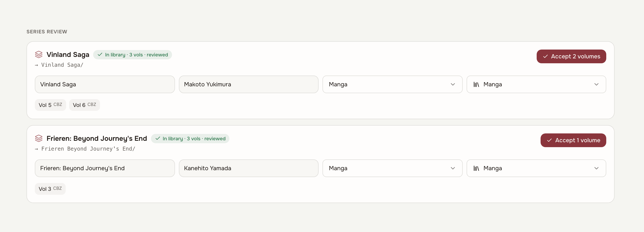
Task: Select the Vol 6 CBZ chip
Action: coord(85,105)
